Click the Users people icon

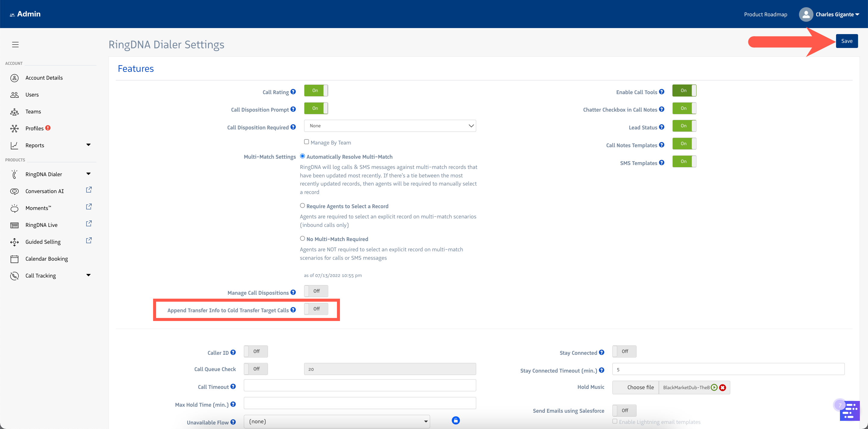(14, 95)
